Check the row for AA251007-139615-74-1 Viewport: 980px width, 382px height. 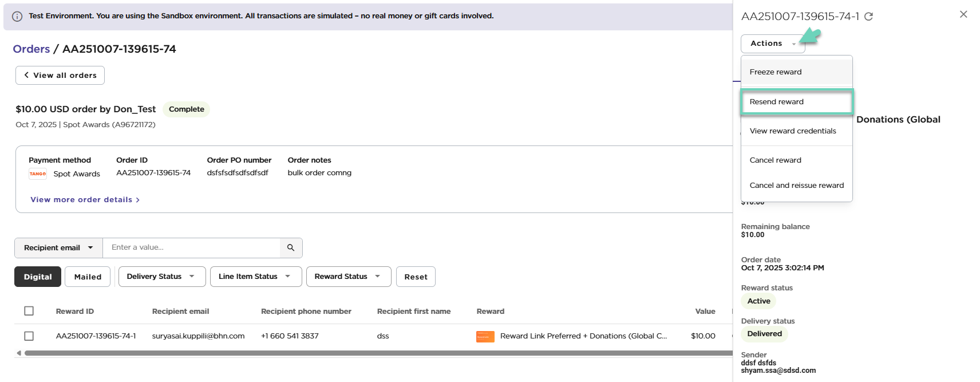(29, 336)
